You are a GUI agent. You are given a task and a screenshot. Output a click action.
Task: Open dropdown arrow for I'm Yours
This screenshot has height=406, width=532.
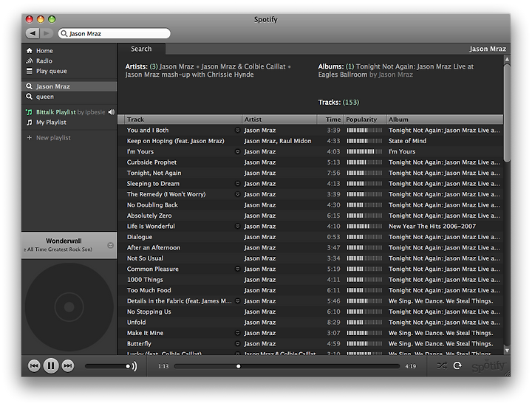(x=237, y=151)
